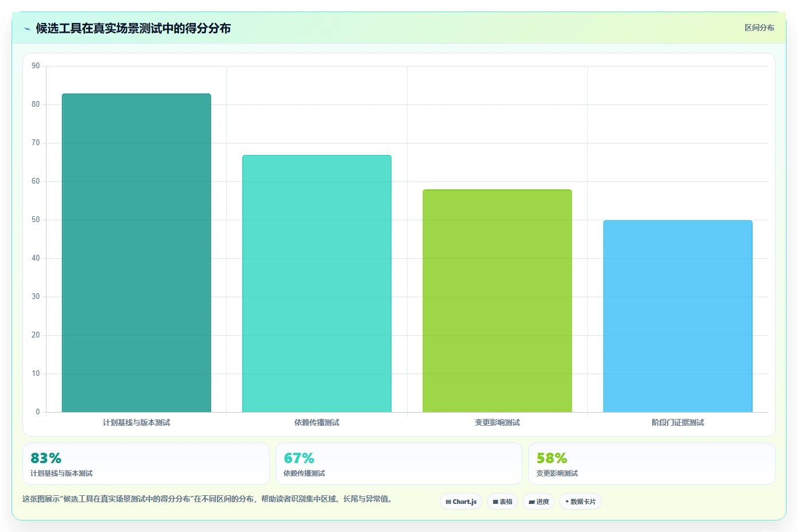
Task: Click the blue icon beside the chart title
Action: coord(27,29)
